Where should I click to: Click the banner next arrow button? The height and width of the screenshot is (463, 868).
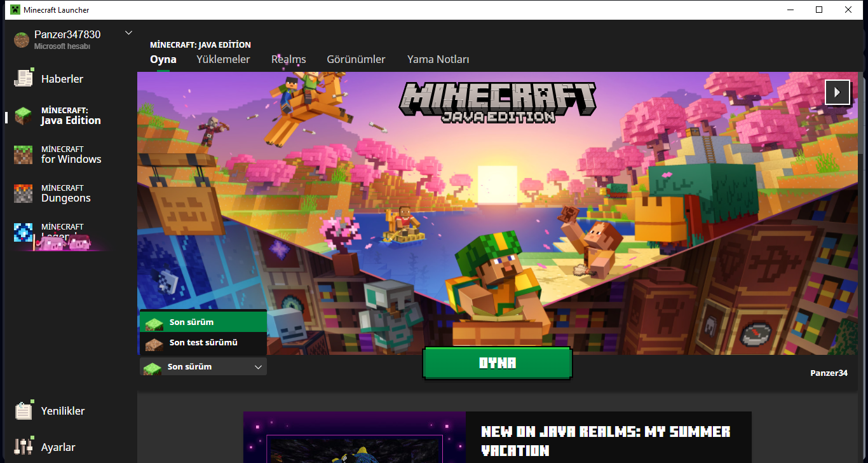[837, 92]
